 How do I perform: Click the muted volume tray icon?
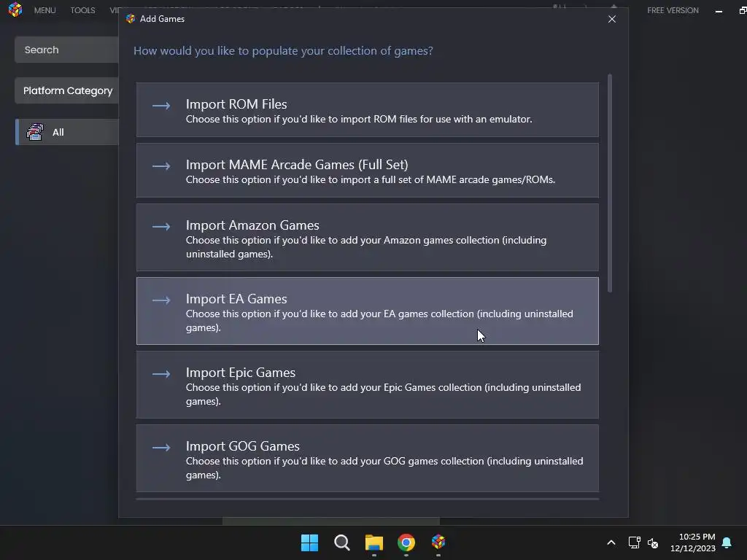[x=653, y=542]
